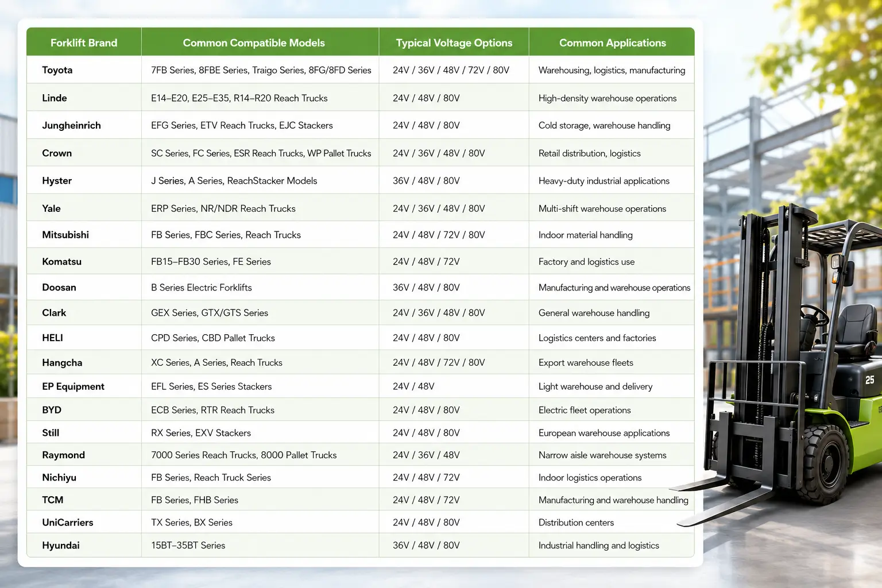Click Retail distribution, logistics cell
The width and height of the screenshot is (882, 588).
tap(612, 153)
